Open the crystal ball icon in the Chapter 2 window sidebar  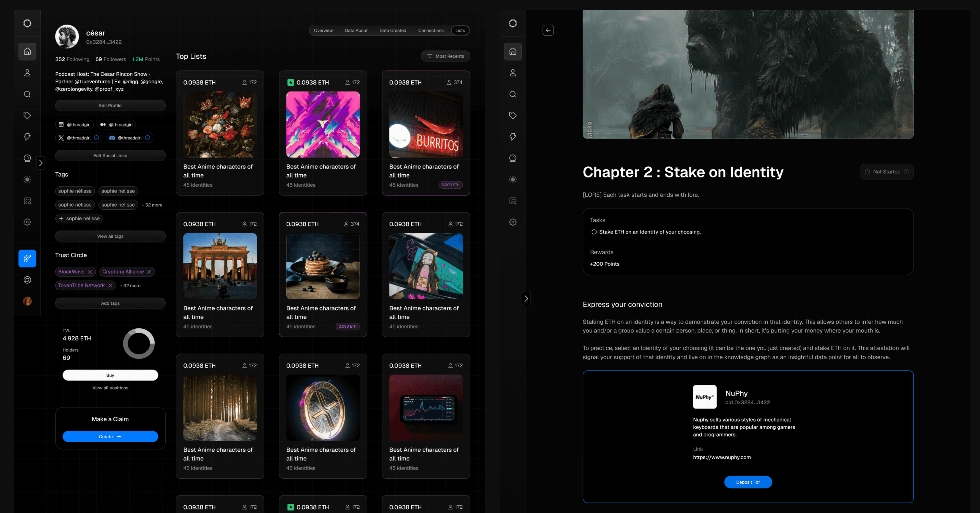coord(513,158)
